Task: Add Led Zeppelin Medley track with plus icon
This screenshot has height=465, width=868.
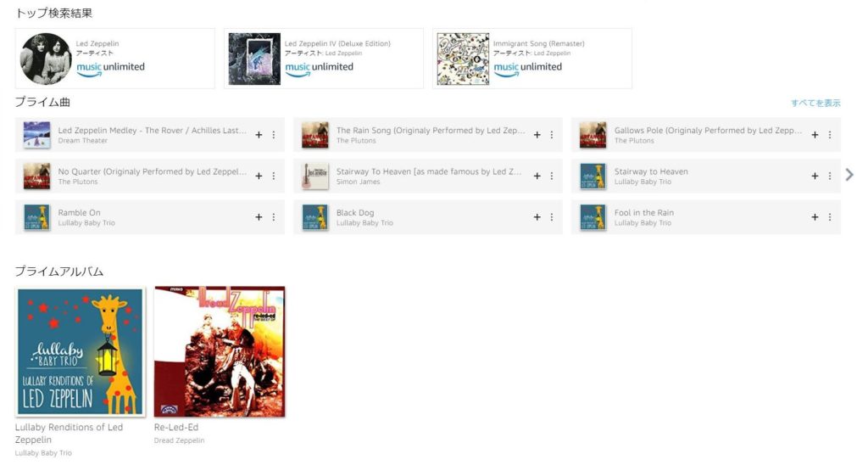Action: pyautogui.click(x=259, y=135)
